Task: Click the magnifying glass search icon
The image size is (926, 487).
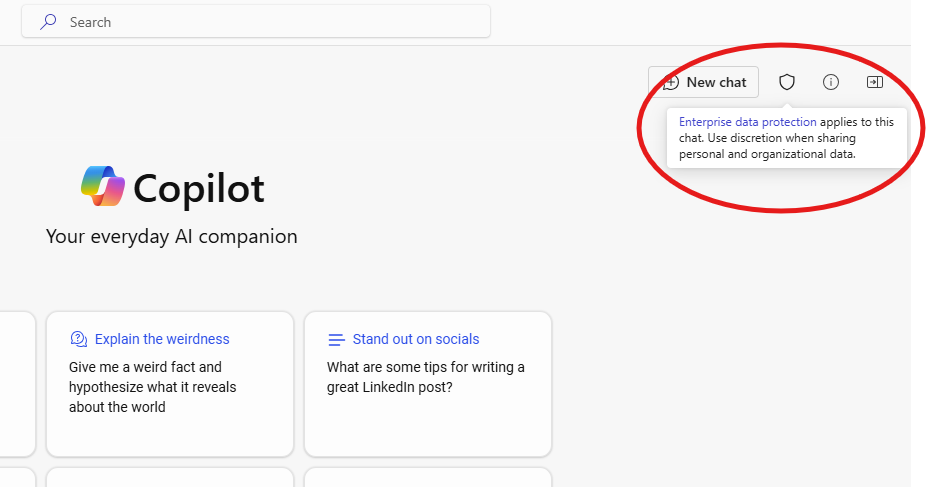Action: click(x=48, y=22)
